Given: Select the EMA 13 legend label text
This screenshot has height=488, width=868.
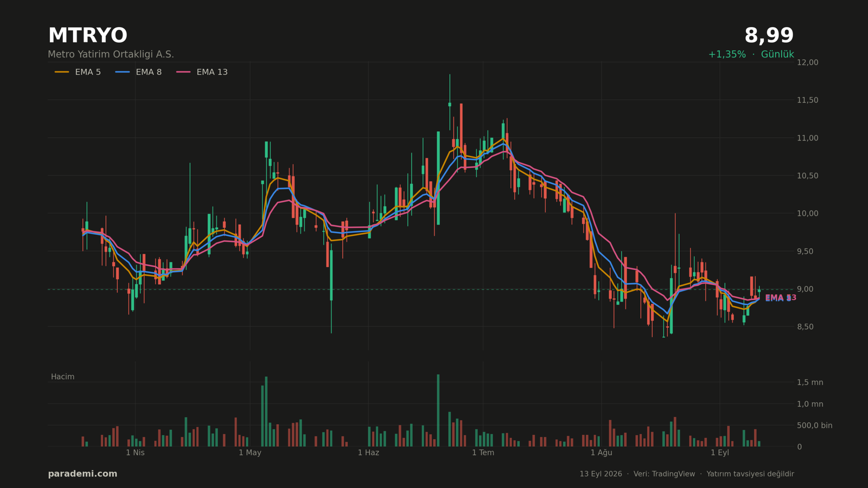Looking at the screenshot, I should coord(212,72).
